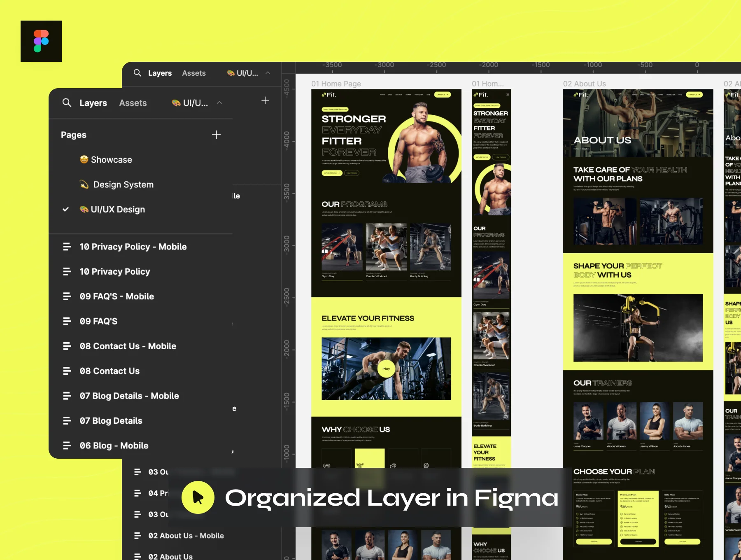Click frame icon of 08 Contact Us layer
The height and width of the screenshot is (560, 741).
click(67, 371)
